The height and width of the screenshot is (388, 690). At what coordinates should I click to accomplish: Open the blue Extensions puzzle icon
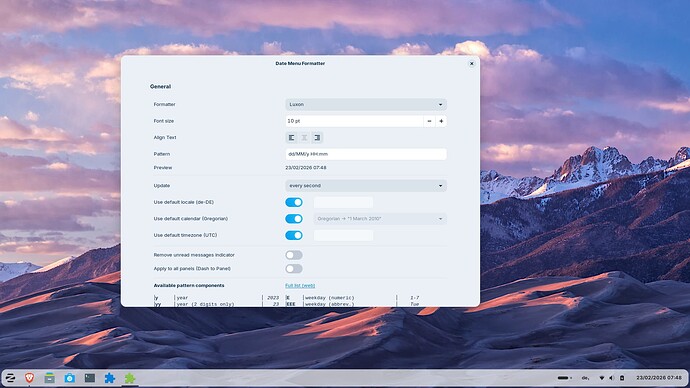(110, 378)
